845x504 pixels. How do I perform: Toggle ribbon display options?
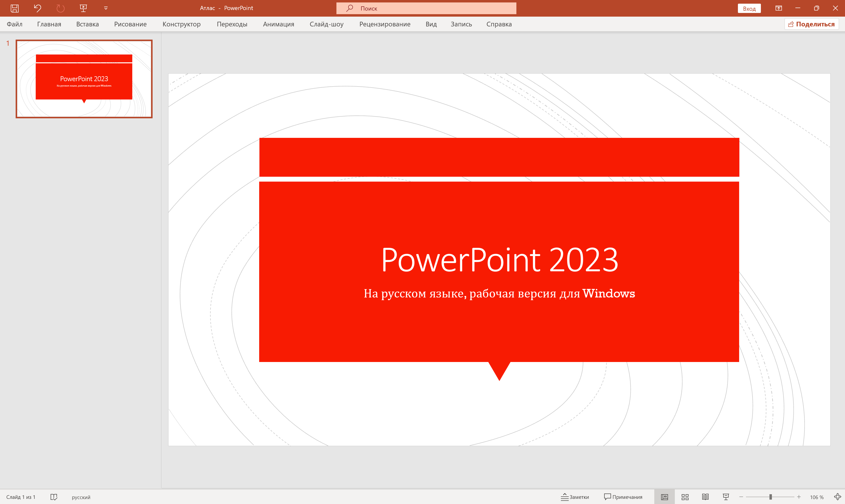(x=778, y=8)
